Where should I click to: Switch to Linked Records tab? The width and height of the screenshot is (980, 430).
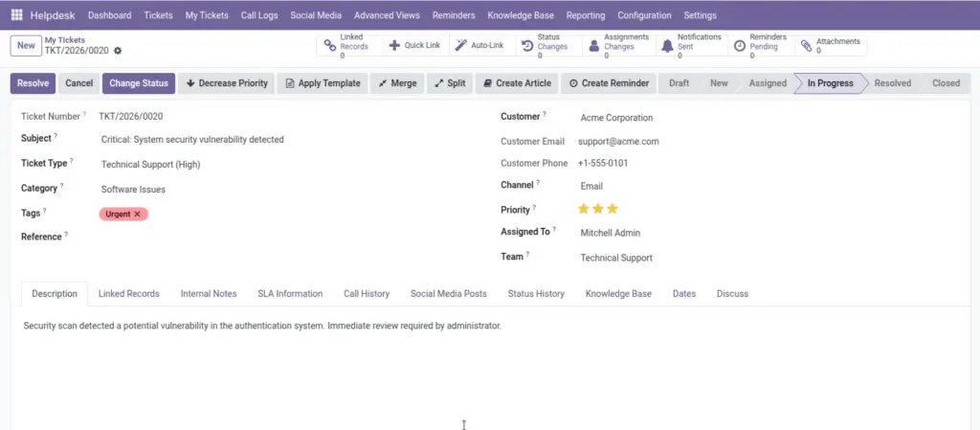(x=129, y=293)
